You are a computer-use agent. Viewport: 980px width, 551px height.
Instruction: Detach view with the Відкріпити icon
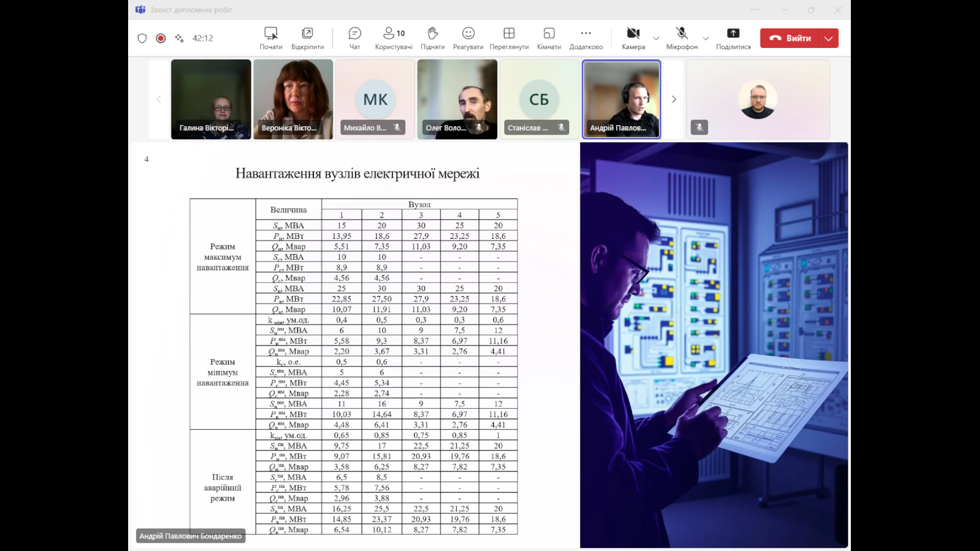click(x=307, y=38)
